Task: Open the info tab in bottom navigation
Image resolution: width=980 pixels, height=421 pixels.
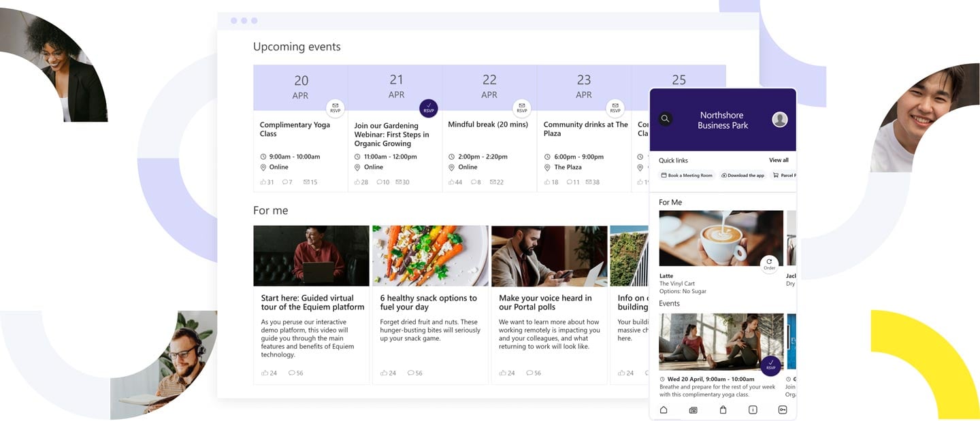Action: coord(753,409)
